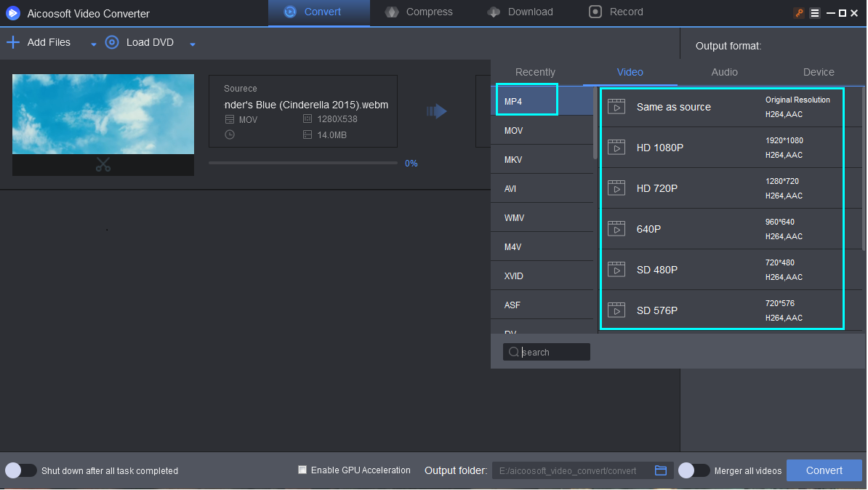Select XVID in the format list

click(x=542, y=276)
